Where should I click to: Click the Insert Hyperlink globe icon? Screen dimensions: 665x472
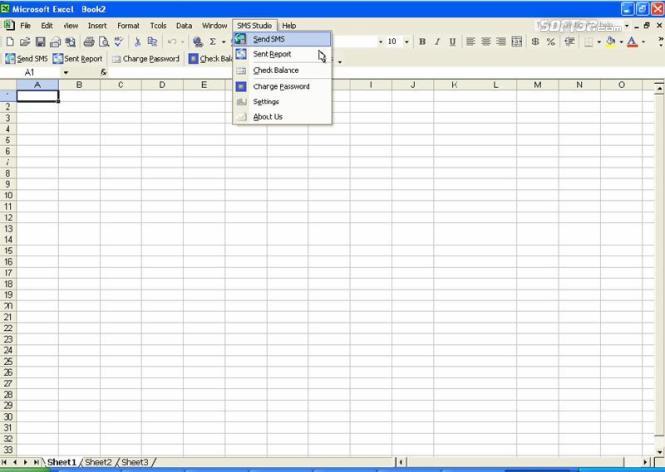[x=197, y=42]
